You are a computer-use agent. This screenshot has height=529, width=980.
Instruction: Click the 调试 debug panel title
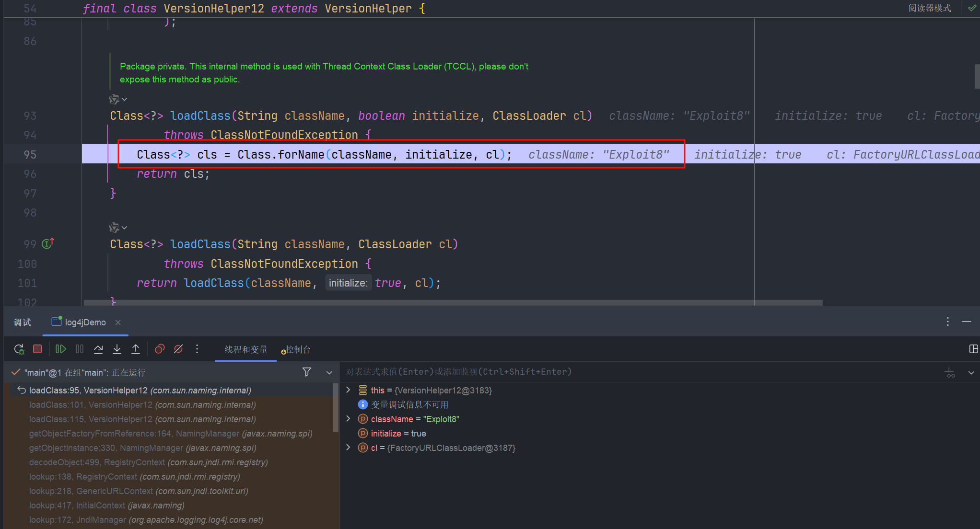(22, 322)
